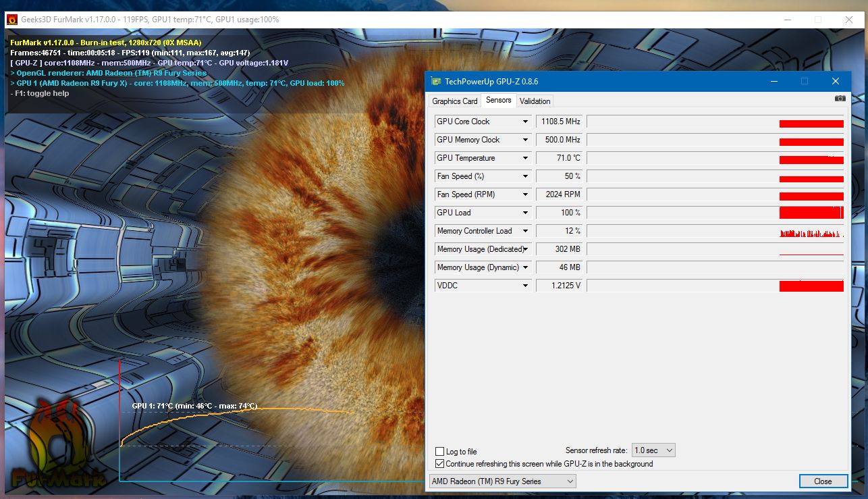Click the 2024 RPM fan value
868x499 pixels.
point(559,194)
